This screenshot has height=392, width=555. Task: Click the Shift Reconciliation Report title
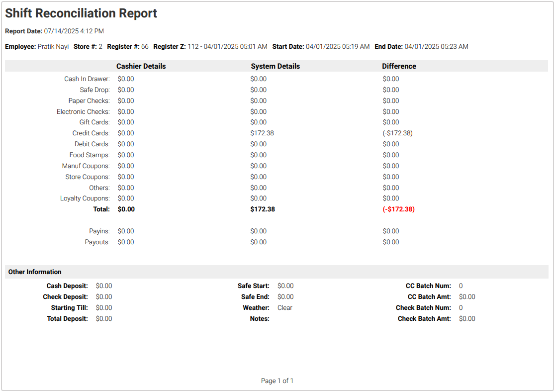coord(81,13)
